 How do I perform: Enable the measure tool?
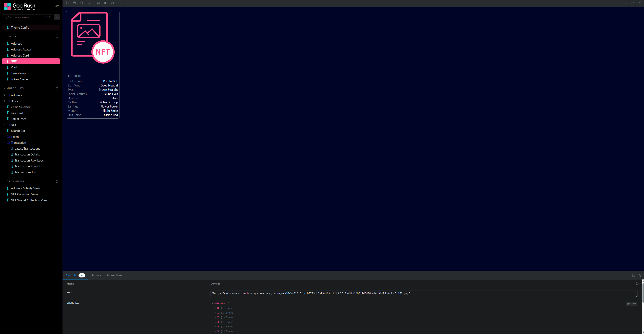pos(120,3)
